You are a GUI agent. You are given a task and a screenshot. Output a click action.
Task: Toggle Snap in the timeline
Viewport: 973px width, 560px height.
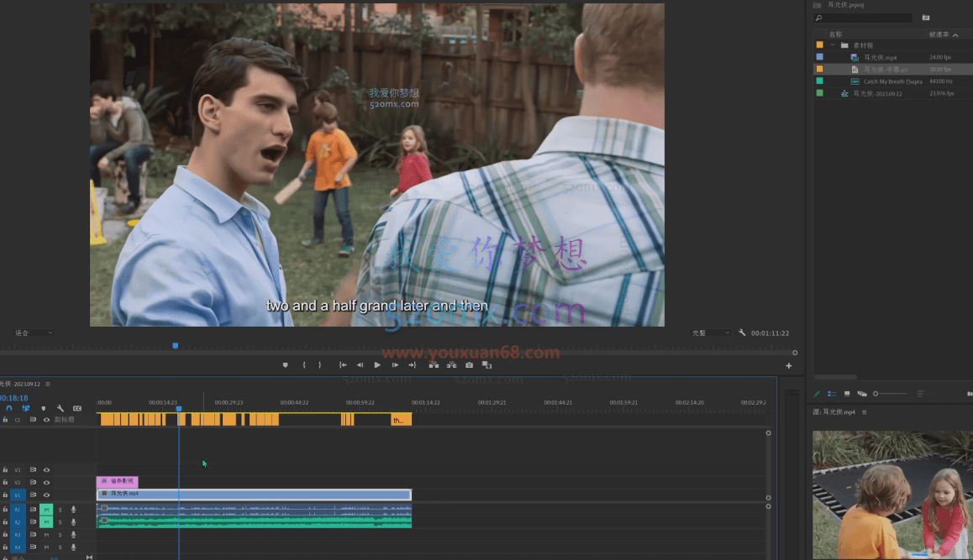[9, 409]
